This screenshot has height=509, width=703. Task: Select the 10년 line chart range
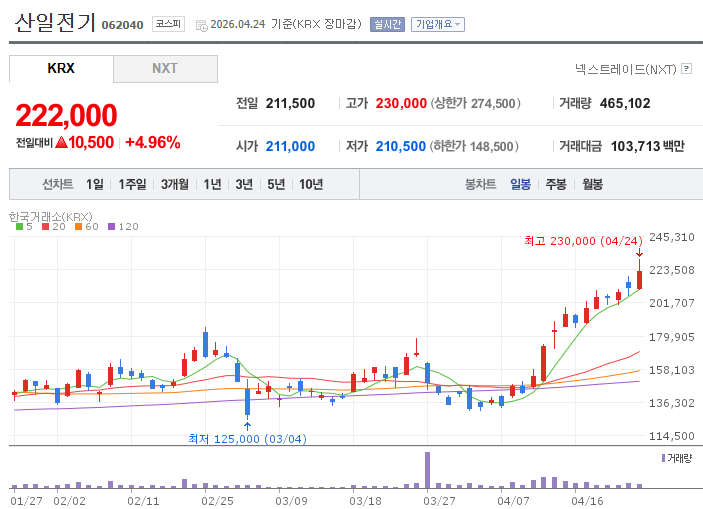[x=311, y=184]
